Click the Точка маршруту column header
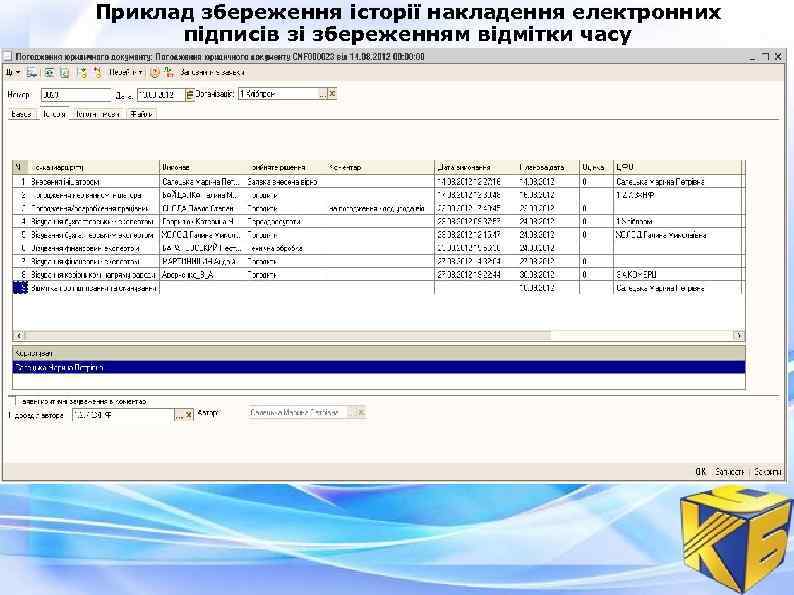This screenshot has width=794, height=595. point(93,167)
